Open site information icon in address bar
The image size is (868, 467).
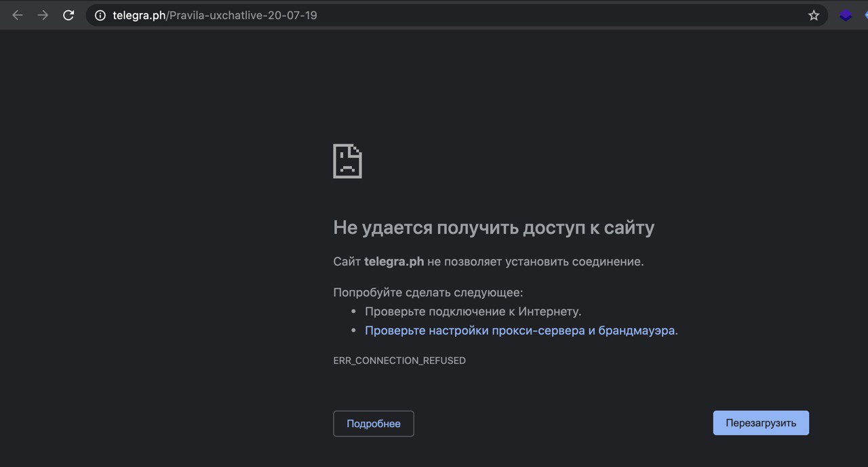coord(100,15)
